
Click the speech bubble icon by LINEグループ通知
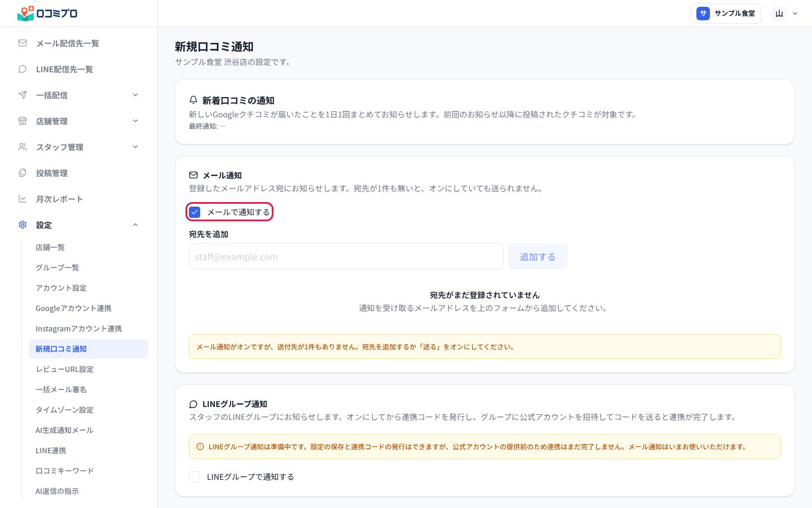[x=193, y=404]
